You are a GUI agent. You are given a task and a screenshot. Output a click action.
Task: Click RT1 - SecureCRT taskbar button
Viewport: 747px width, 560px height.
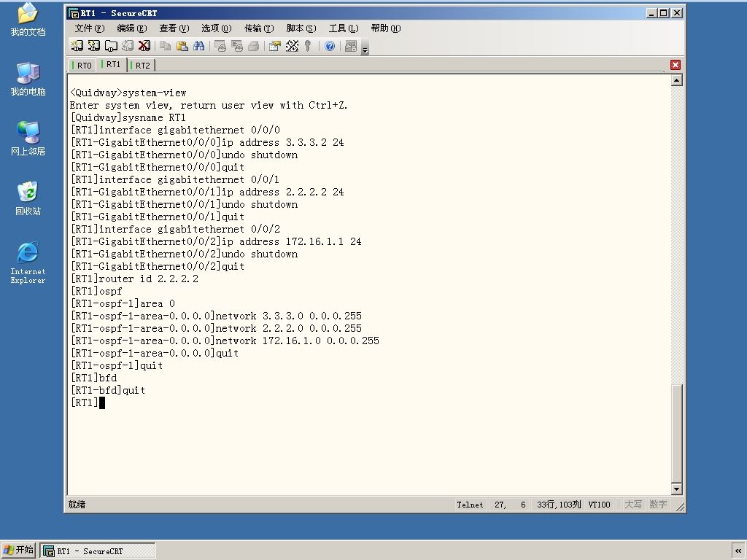(98, 551)
